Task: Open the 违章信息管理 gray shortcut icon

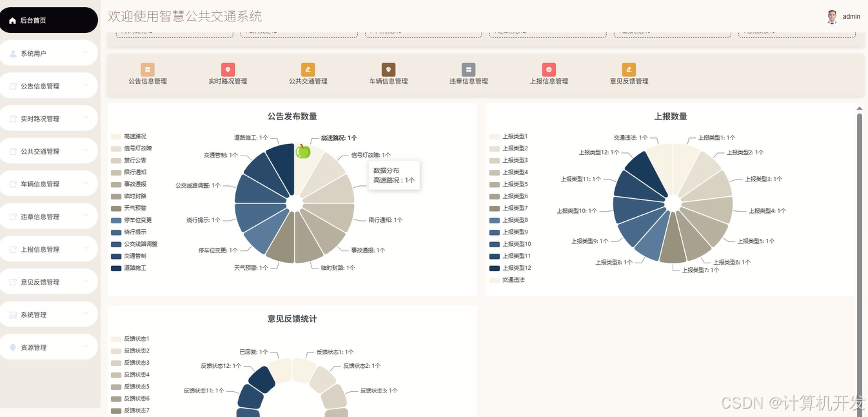Action: pos(469,70)
